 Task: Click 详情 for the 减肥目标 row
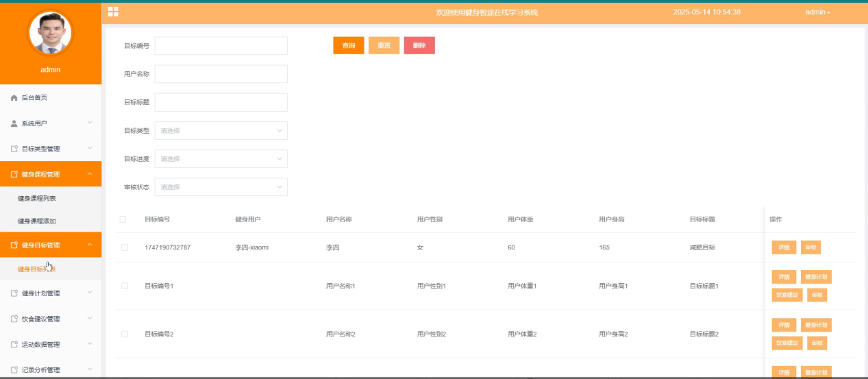(784, 247)
